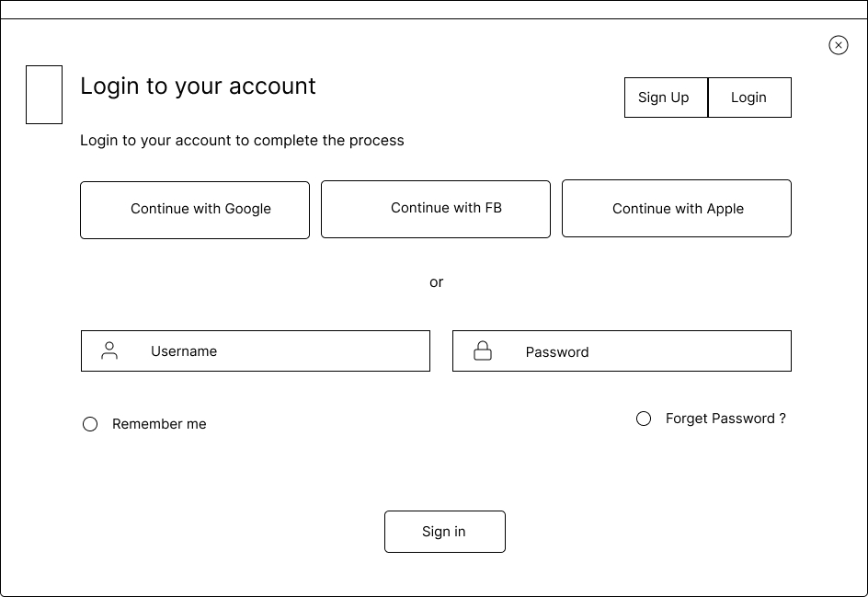Submit with the Sign in button

[x=445, y=532]
